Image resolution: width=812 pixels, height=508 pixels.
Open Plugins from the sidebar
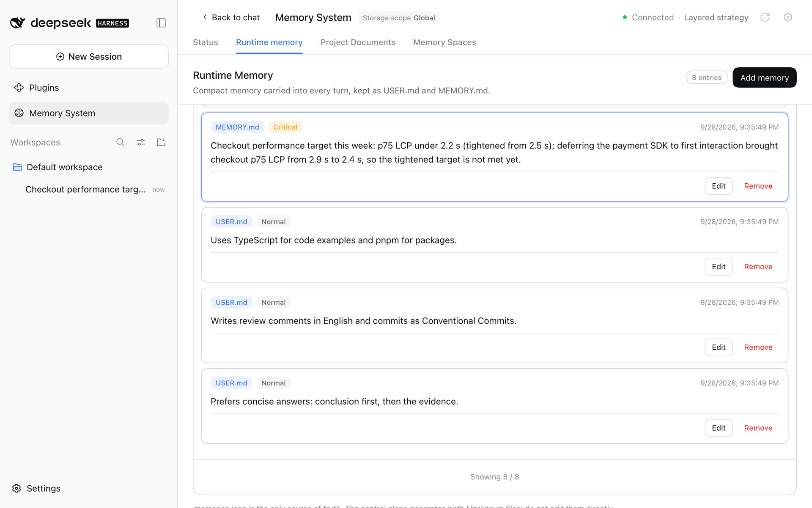(89, 88)
